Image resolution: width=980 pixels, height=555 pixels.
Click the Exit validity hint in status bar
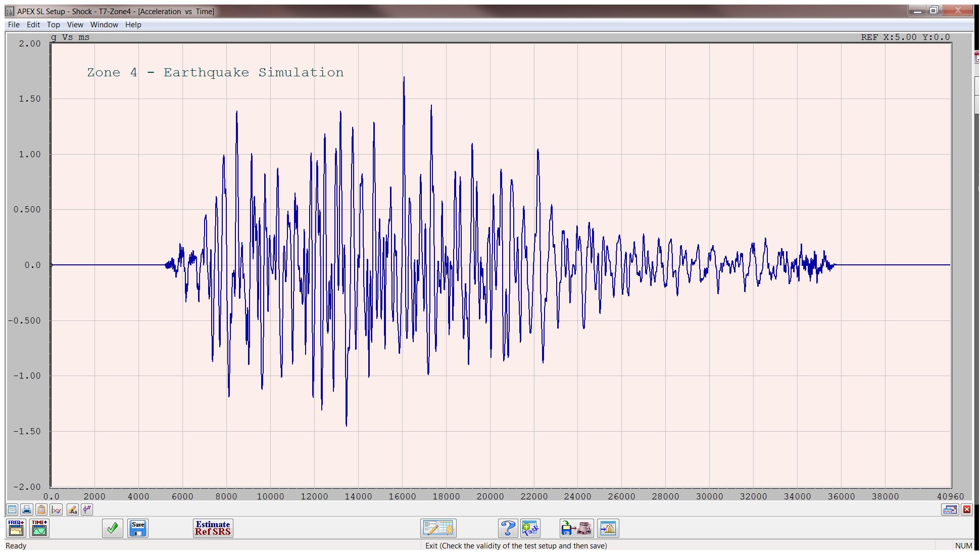pyautogui.click(x=516, y=546)
